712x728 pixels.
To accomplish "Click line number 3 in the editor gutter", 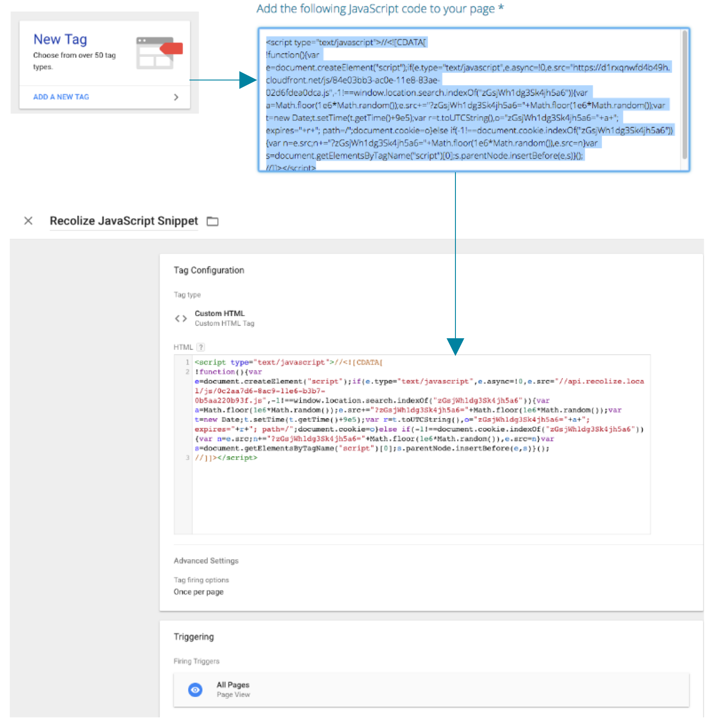I will point(187,458).
